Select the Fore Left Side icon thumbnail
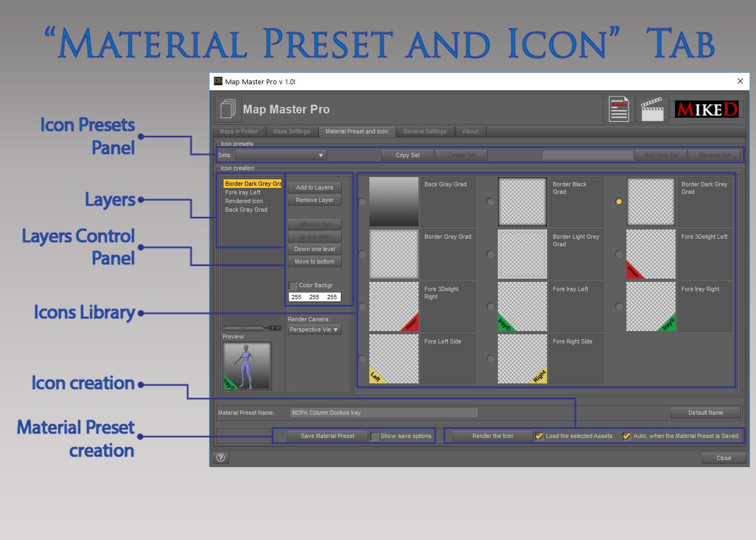The height and width of the screenshot is (540, 756). (393, 359)
